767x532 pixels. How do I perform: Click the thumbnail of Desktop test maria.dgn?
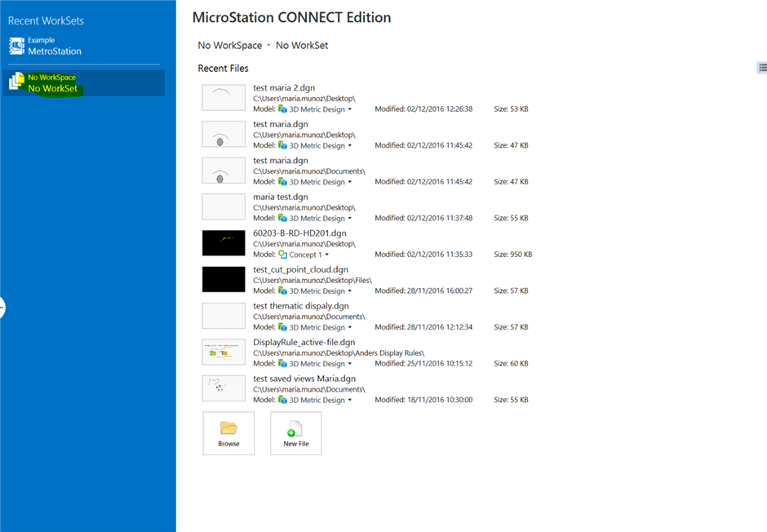pyautogui.click(x=224, y=134)
